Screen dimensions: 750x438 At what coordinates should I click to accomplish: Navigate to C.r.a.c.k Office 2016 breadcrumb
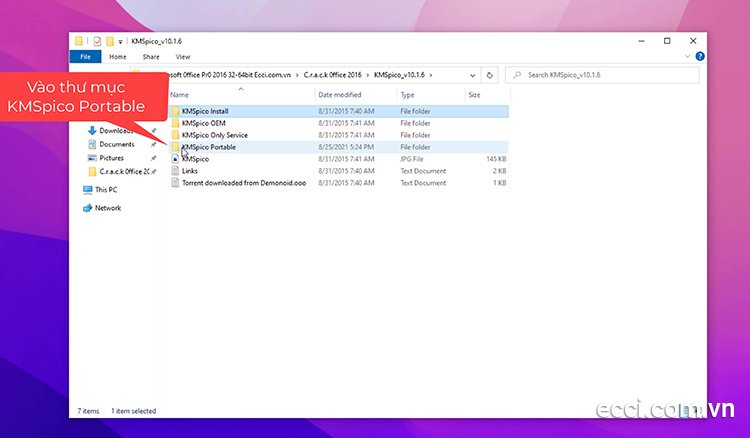click(x=335, y=75)
